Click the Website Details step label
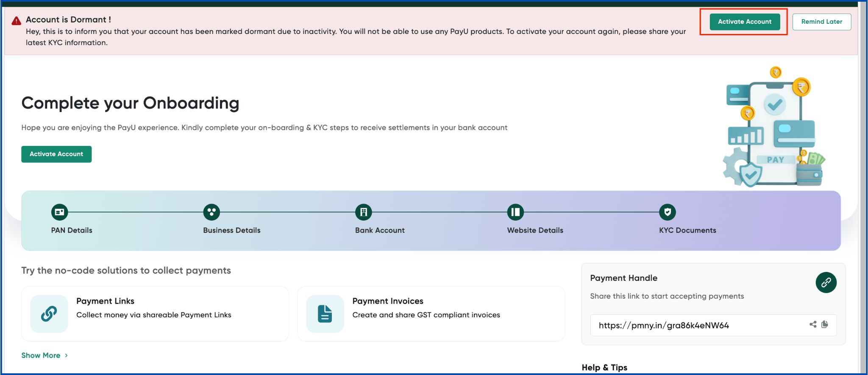 pyautogui.click(x=535, y=230)
